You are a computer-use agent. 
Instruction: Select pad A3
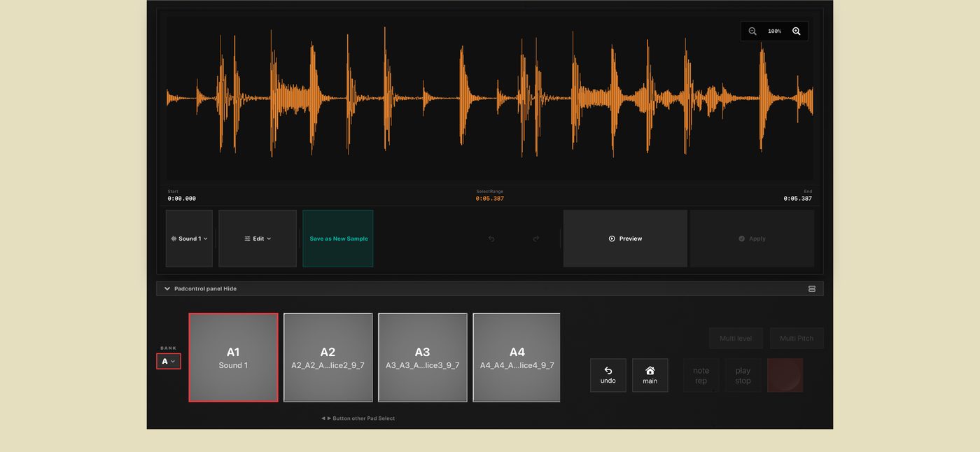[422, 358]
